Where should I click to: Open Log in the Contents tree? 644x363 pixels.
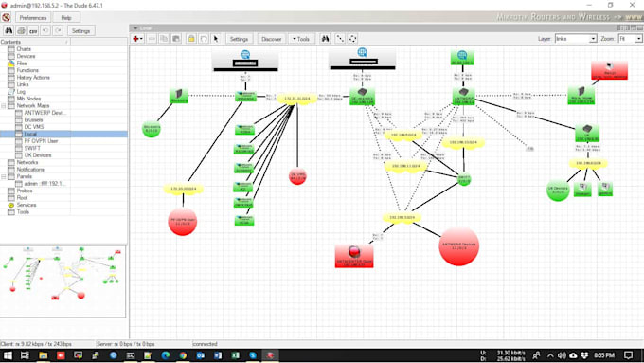coord(21,91)
